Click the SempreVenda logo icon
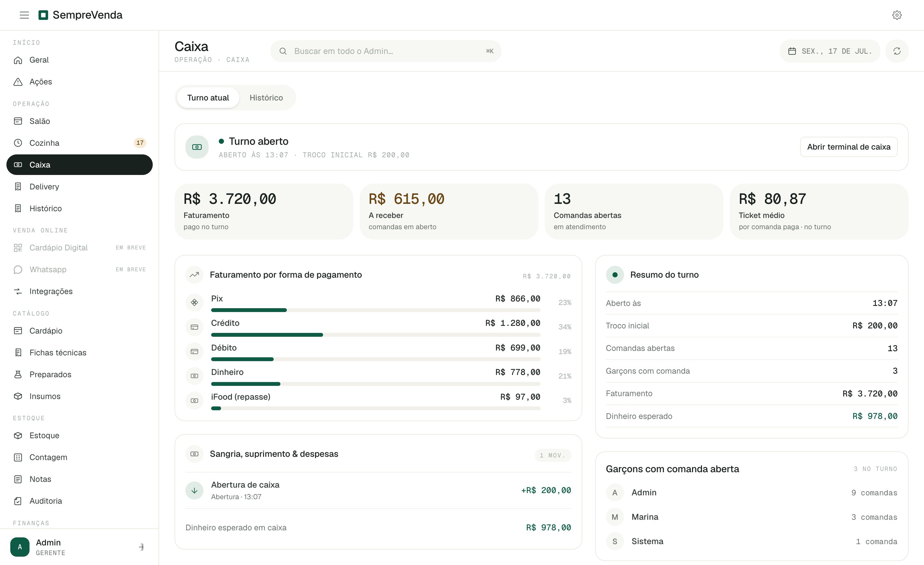 (x=44, y=15)
